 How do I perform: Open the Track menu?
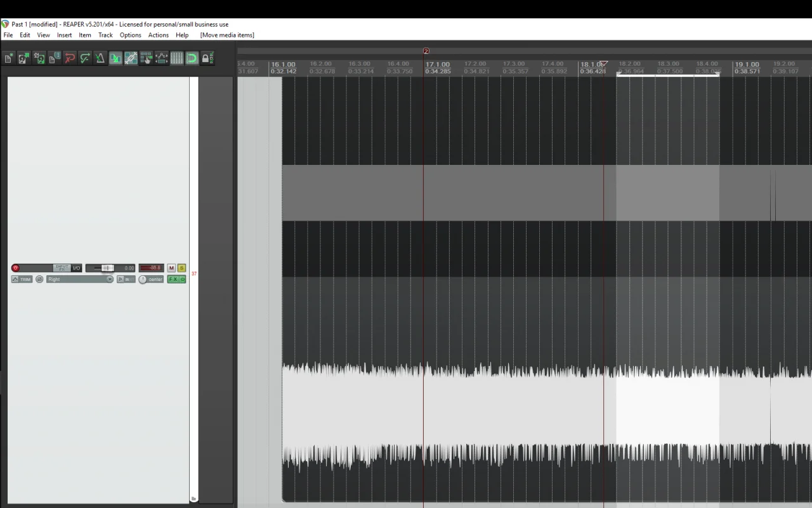(105, 35)
